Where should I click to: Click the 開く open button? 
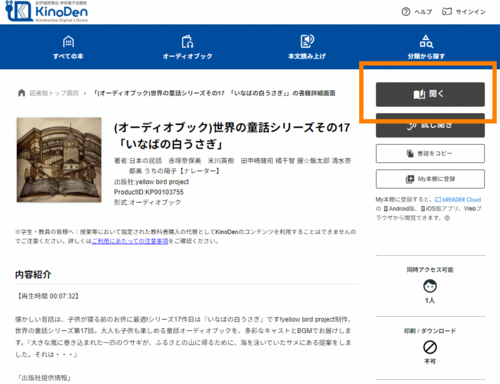430,95
